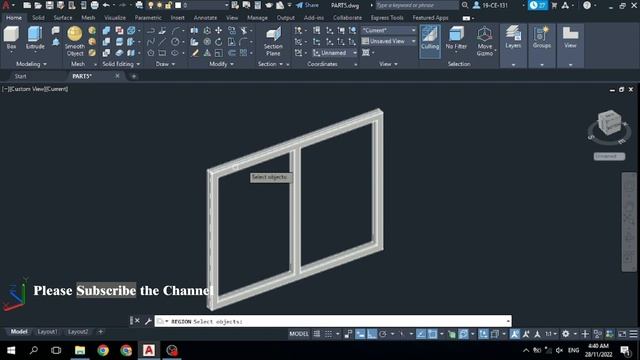Open Windows Start menu
The width and height of the screenshot is (640, 360).
pos(11,350)
